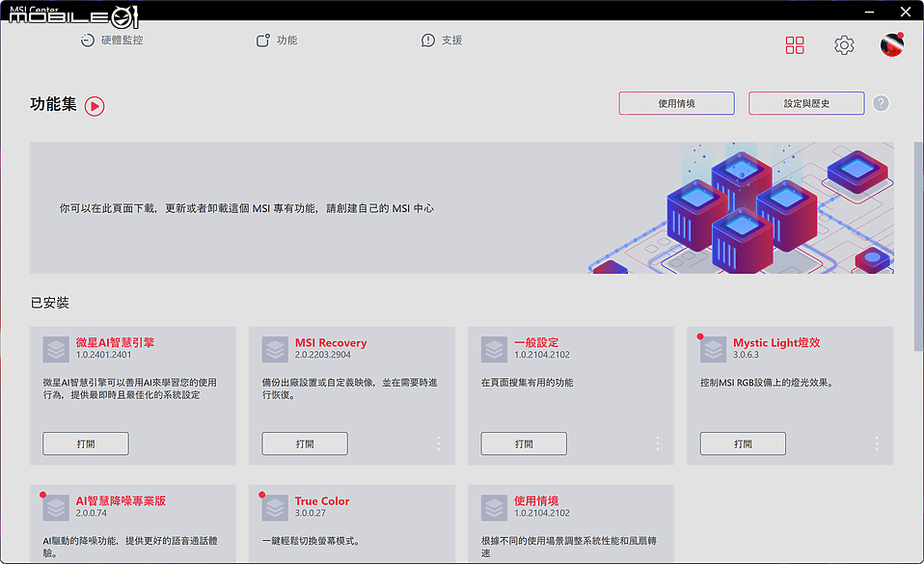Switch to the 功能 tab
The height and width of the screenshot is (564, 924).
(x=277, y=40)
